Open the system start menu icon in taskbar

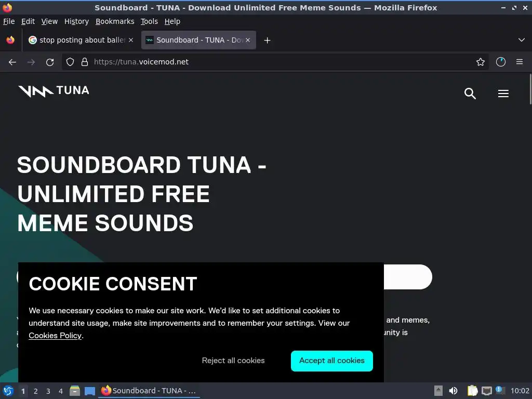[x=8, y=391]
